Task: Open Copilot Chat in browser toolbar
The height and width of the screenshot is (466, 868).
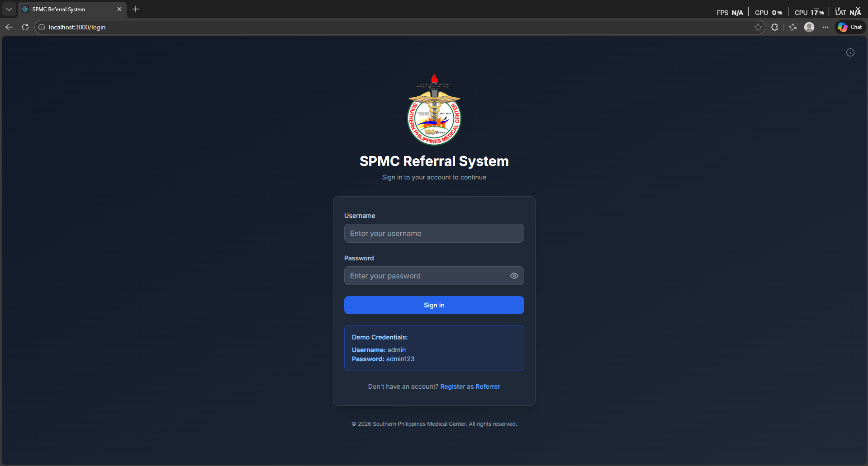Action: click(850, 27)
